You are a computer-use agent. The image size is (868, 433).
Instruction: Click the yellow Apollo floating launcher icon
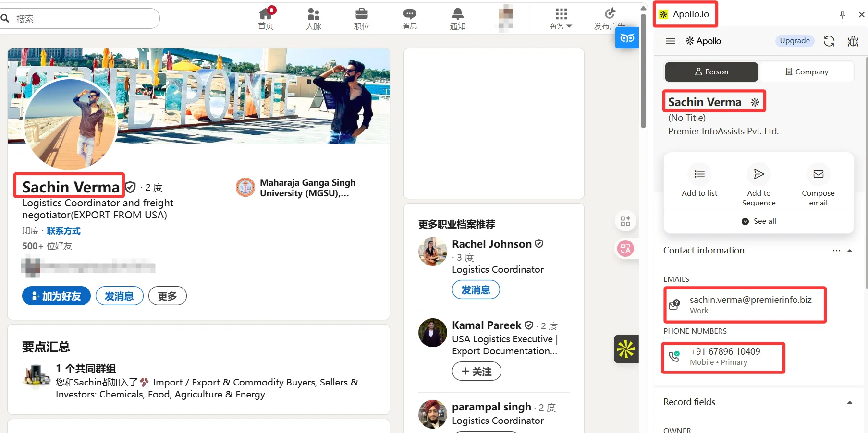click(x=626, y=349)
